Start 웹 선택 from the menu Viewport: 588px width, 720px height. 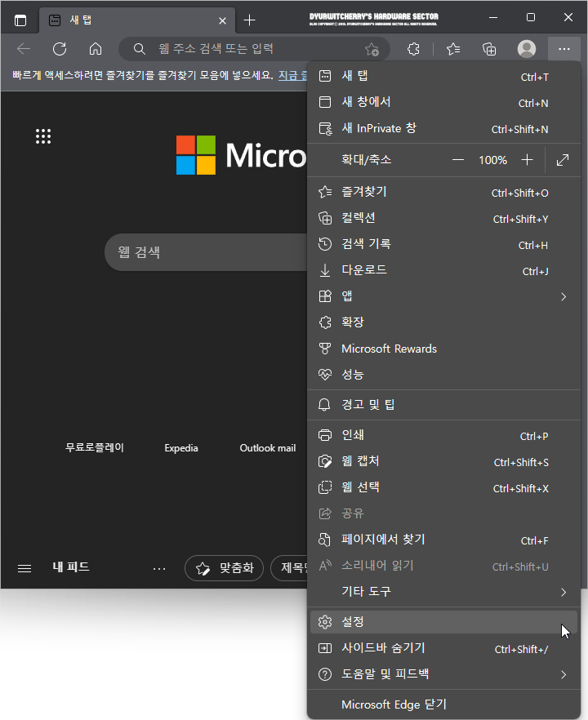(443, 487)
